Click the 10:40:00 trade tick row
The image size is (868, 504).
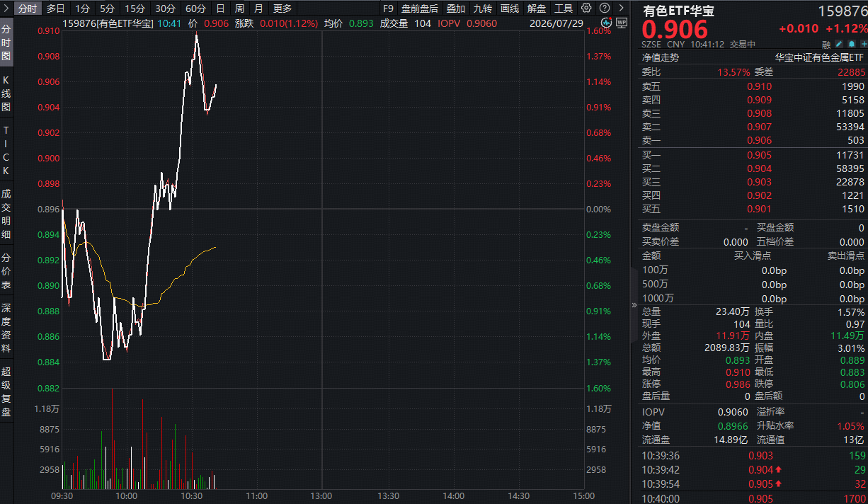pos(753,498)
